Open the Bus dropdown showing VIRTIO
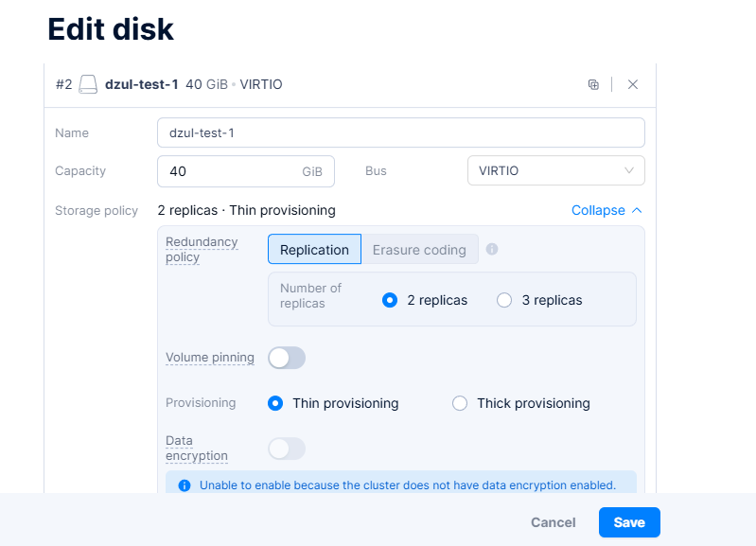Screen dimensions: 756x546 555,171
